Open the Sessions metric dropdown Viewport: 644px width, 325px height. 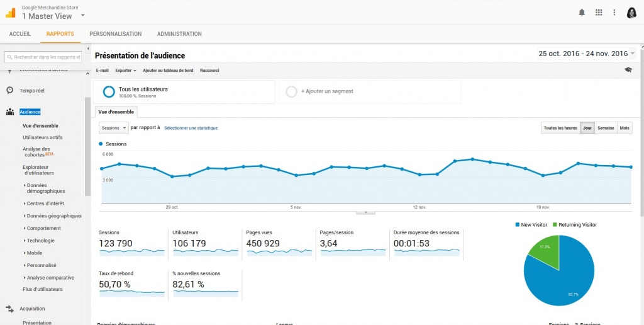[x=114, y=128]
